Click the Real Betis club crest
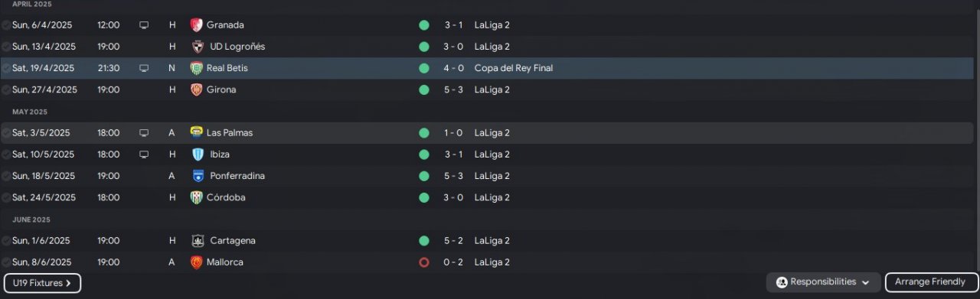Image resolution: width=980 pixels, height=299 pixels. coord(197,68)
